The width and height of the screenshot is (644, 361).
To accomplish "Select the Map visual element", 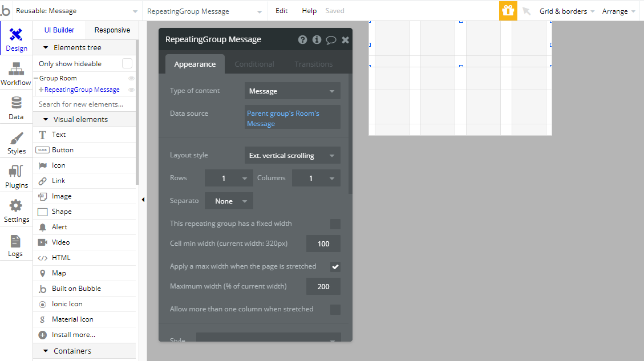I will 84,273.
